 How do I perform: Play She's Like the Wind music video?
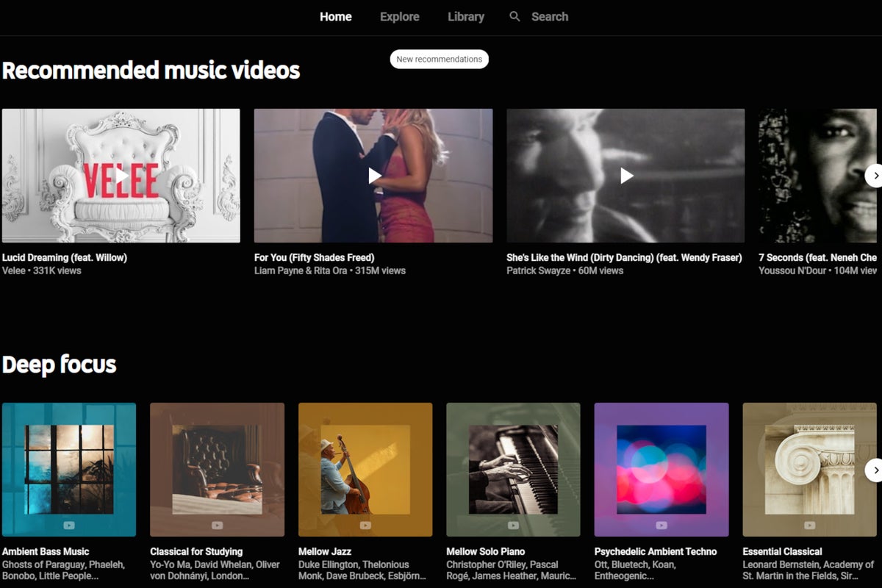coord(625,175)
